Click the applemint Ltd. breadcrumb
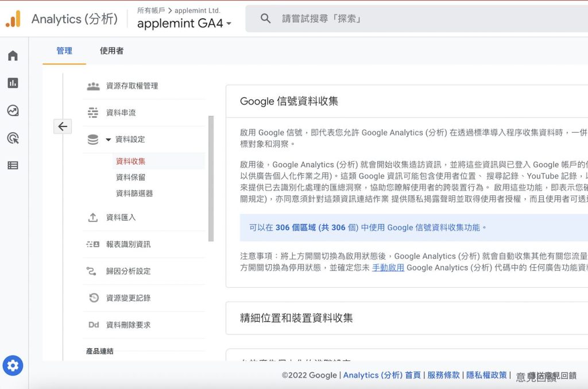 (x=198, y=10)
